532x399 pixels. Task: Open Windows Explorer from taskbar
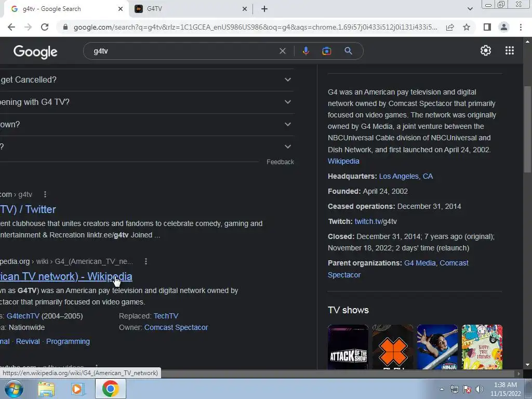pyautogui.click(x=46, y=389)
